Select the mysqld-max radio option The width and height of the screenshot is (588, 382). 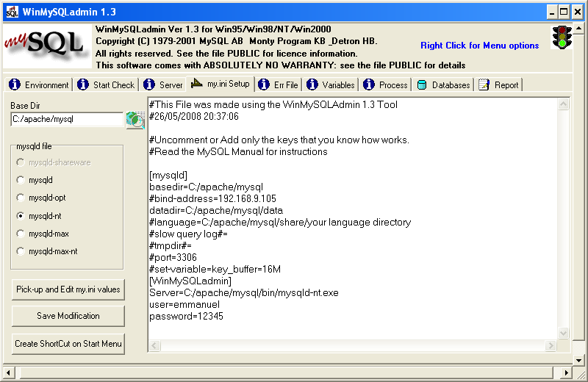(x=20, y=234)
